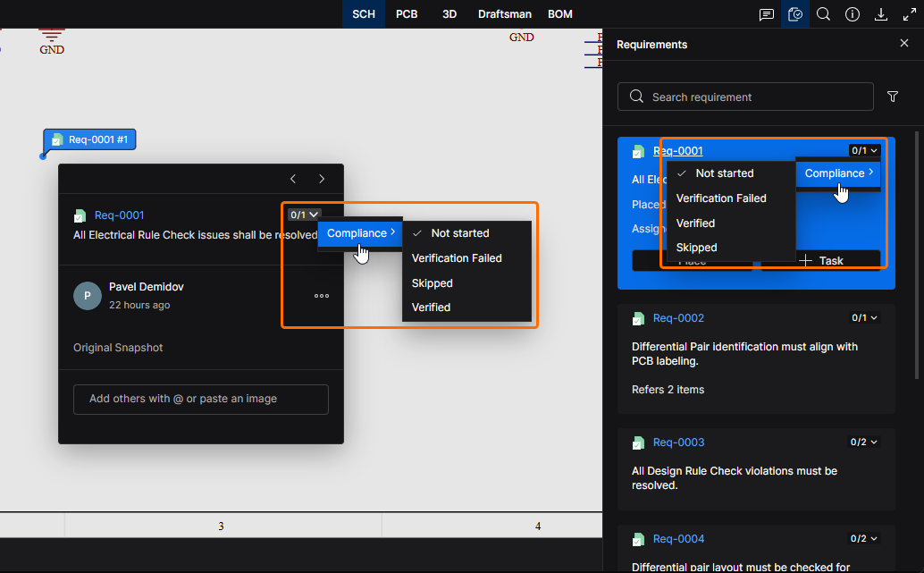Select 'Not started' in the popup compliance menu

459,233
